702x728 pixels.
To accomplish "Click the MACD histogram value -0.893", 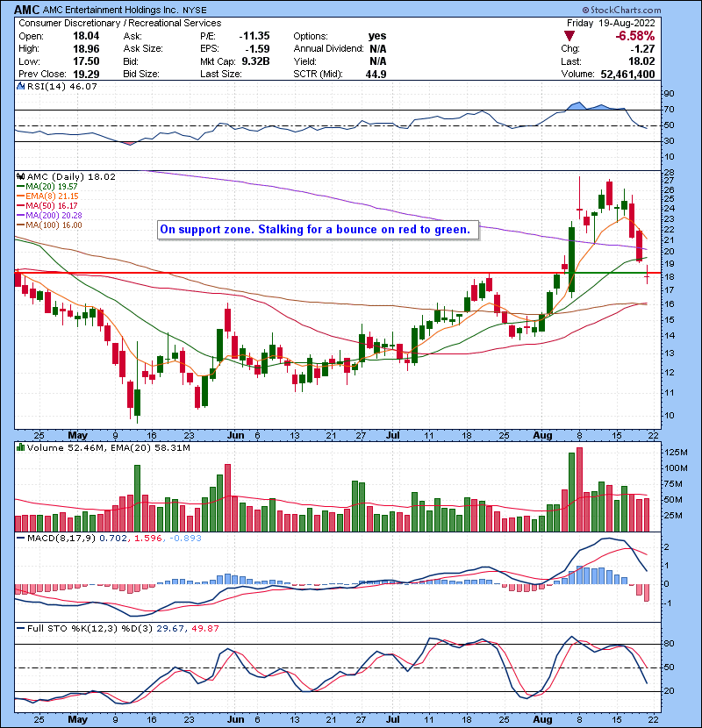I will coord(185,539).
